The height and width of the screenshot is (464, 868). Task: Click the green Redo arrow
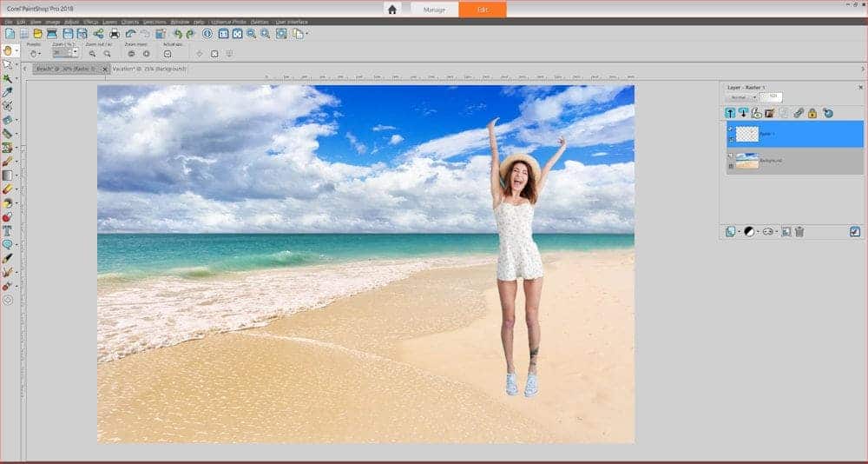[x=190, y=34]
